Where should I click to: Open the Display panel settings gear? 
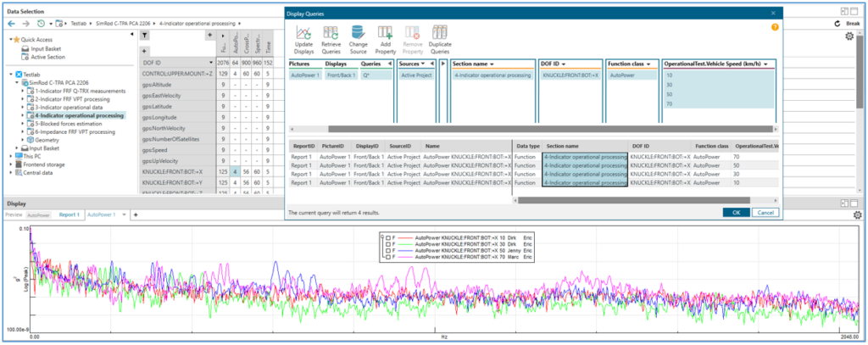pyautogui.click(x=857, y=215)
